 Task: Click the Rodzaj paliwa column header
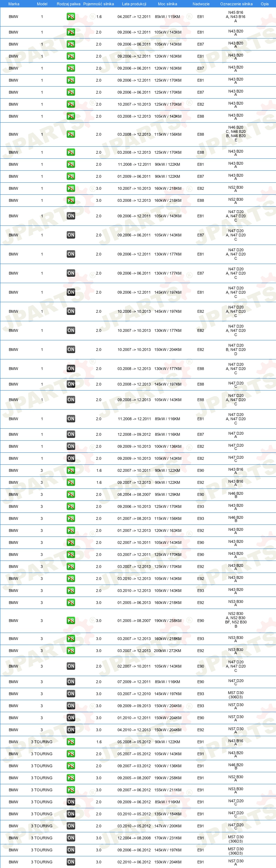click(68, 4)
